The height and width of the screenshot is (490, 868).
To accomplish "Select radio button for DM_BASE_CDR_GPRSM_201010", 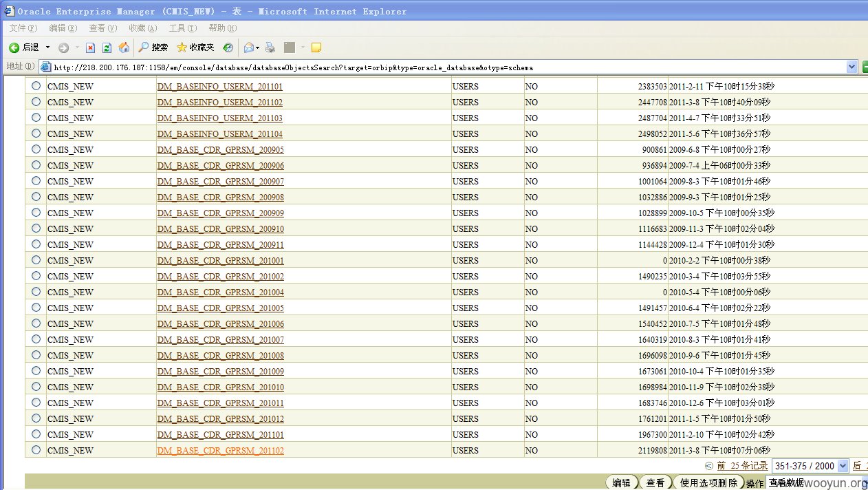I will [x=36, y=387].
